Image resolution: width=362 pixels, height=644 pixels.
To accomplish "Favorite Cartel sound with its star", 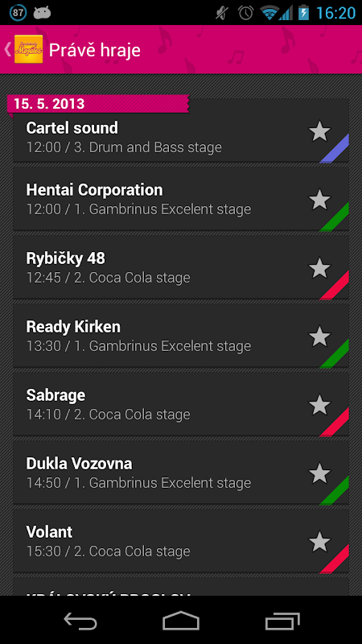I will tap(319, 132).
